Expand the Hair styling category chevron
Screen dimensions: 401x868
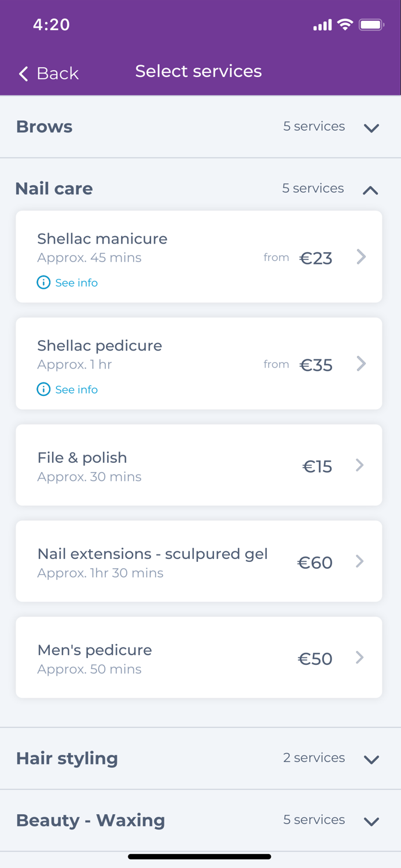(x=371, y=759)
